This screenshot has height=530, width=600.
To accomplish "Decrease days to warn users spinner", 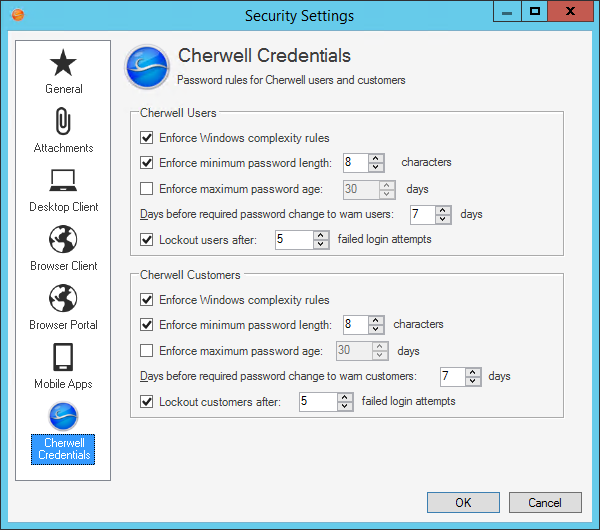I will click(443, 219).
